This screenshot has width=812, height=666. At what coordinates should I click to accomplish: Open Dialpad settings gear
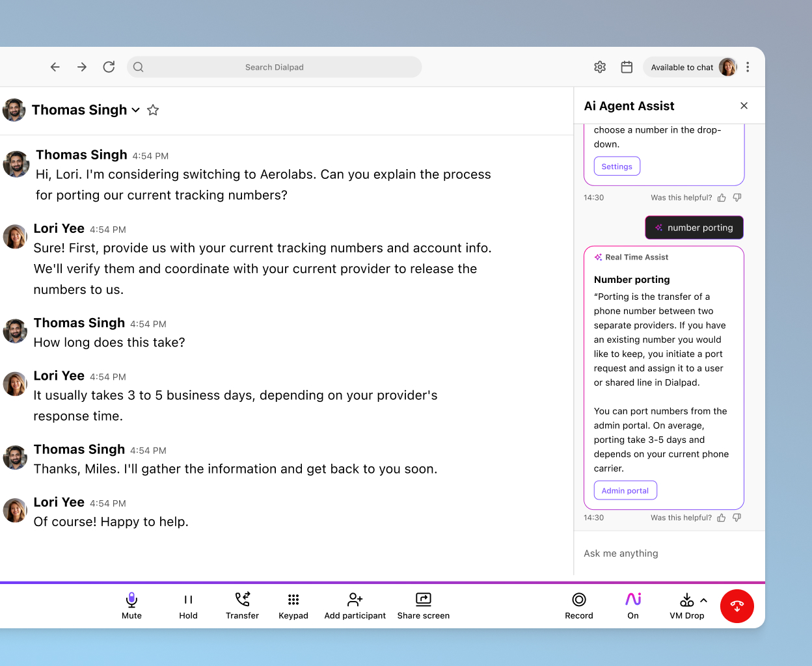click(x=599, y=66)
